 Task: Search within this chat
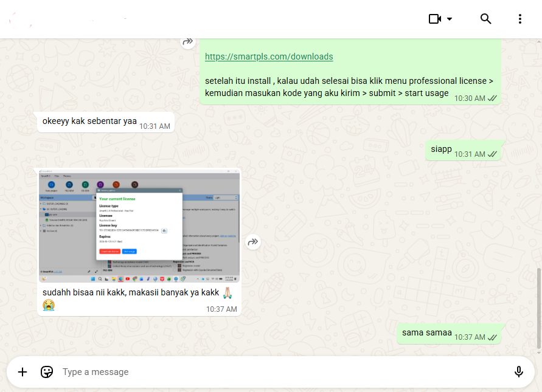click(x=485, y=19)
